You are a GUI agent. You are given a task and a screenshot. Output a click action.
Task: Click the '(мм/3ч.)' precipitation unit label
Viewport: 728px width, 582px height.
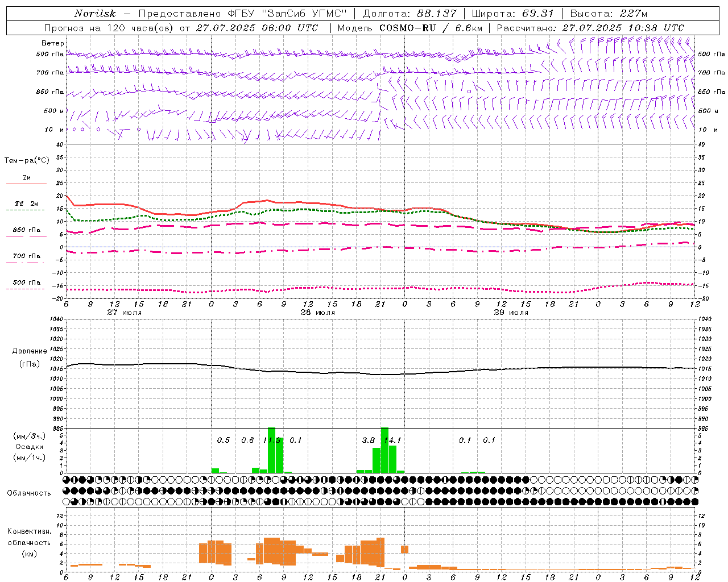[x=30, y=436]
